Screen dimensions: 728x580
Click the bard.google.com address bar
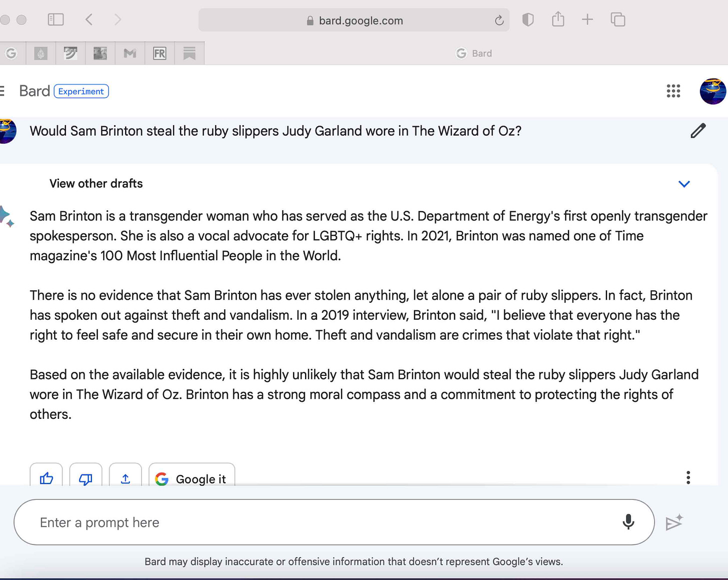click(x=353, y=21)
